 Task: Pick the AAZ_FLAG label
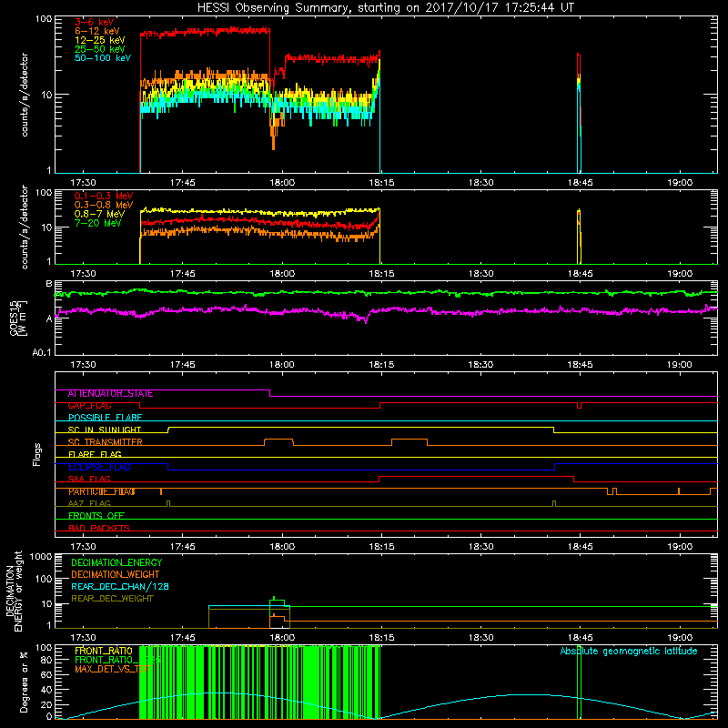[89, 504]
